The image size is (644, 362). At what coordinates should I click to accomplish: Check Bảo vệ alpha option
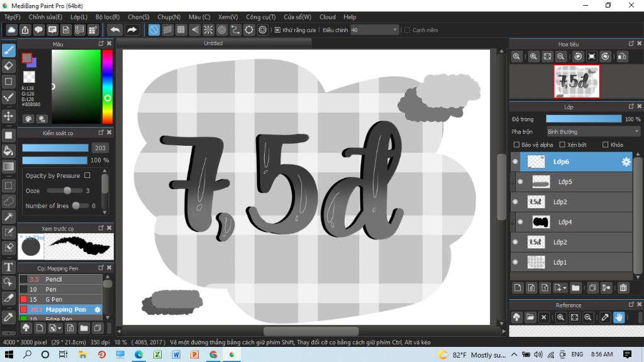tap(517, 145)
